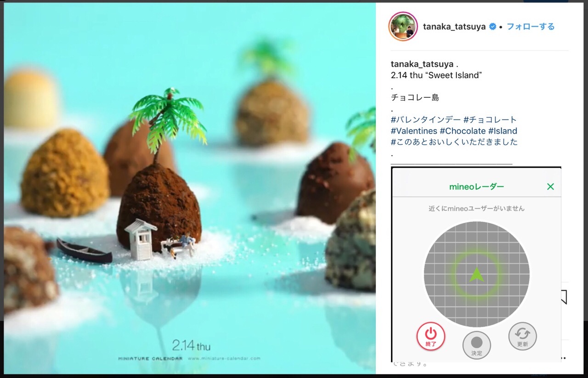This screenshot has height=378, width=588.
Task: Open tanaka_tatsuya profile avatar
Action: [x=403, y=27]
